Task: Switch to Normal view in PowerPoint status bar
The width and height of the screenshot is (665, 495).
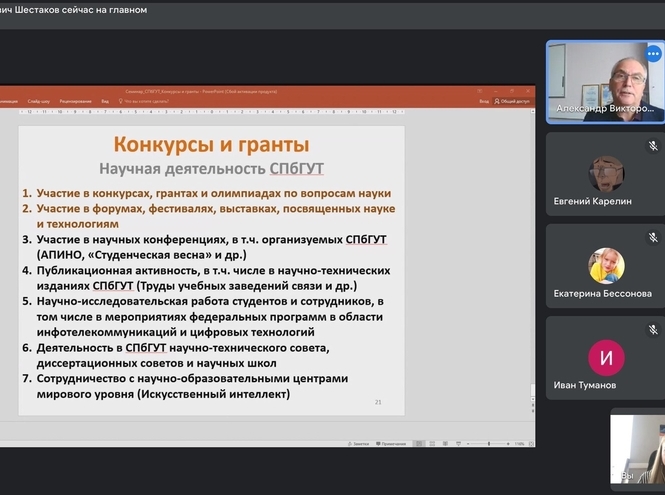Action: pos(419,444)
